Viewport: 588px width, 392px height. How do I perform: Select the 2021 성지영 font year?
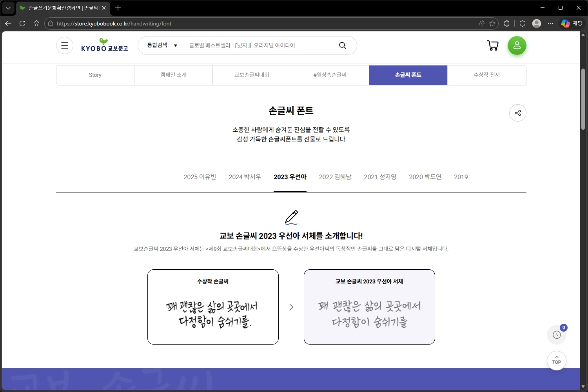click(380, 177)
